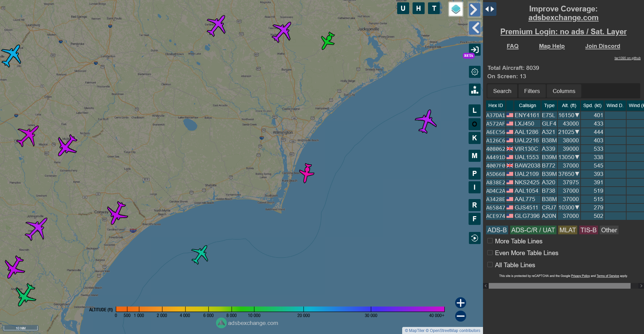Toggle the L map option button
644x334 pixels.
pos(475,110)
